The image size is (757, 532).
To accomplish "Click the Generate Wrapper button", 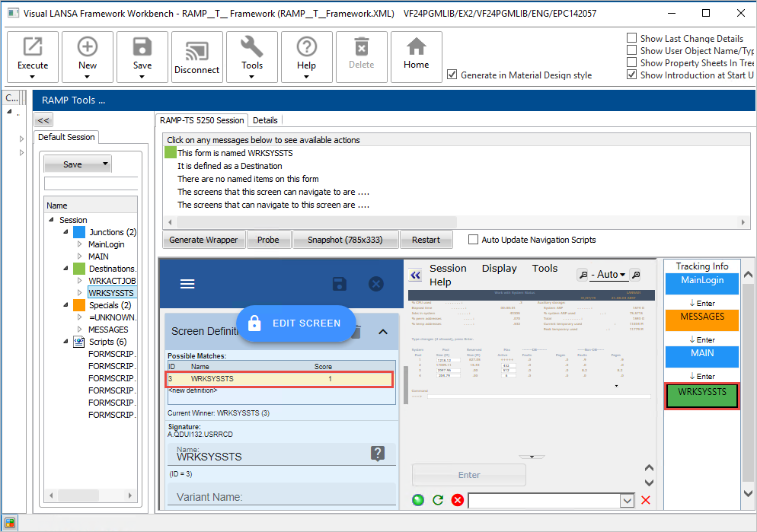I will click(x=203, y=240).
